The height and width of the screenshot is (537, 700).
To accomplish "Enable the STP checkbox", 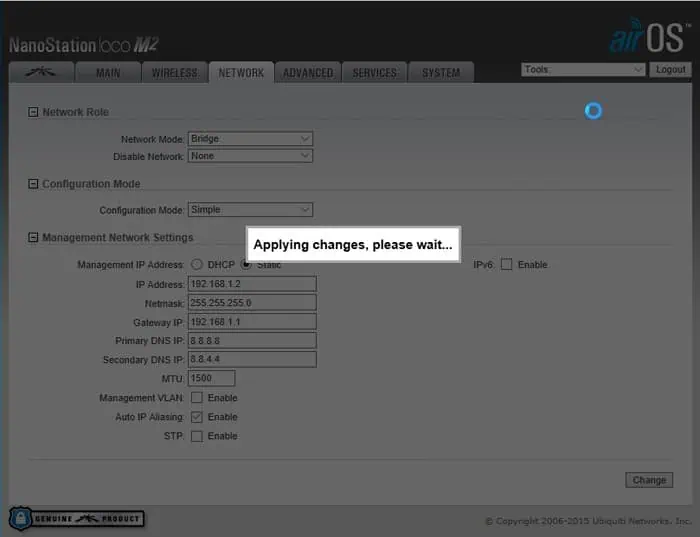I will (196, 436).
